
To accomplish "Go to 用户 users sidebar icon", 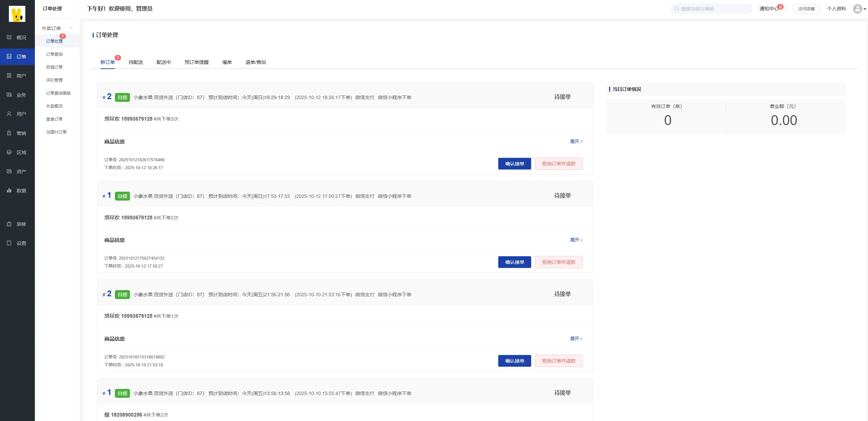I will click(x=9, y=114).
